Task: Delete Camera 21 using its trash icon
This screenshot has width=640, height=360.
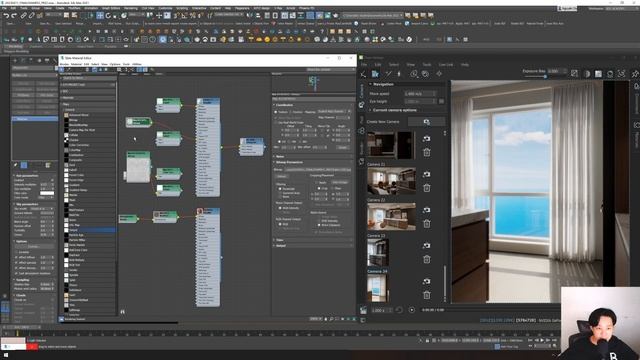Action: tap(427, 188)
